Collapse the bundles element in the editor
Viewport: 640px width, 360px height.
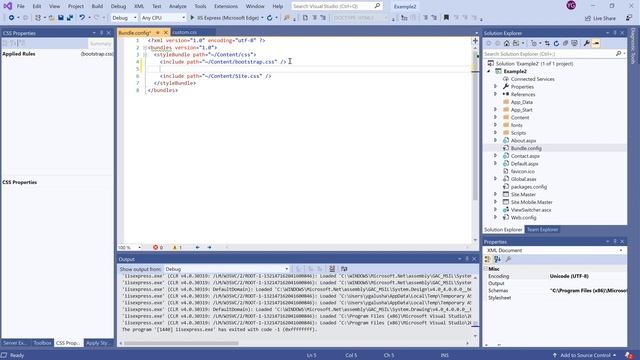click(x=144, y=48)
